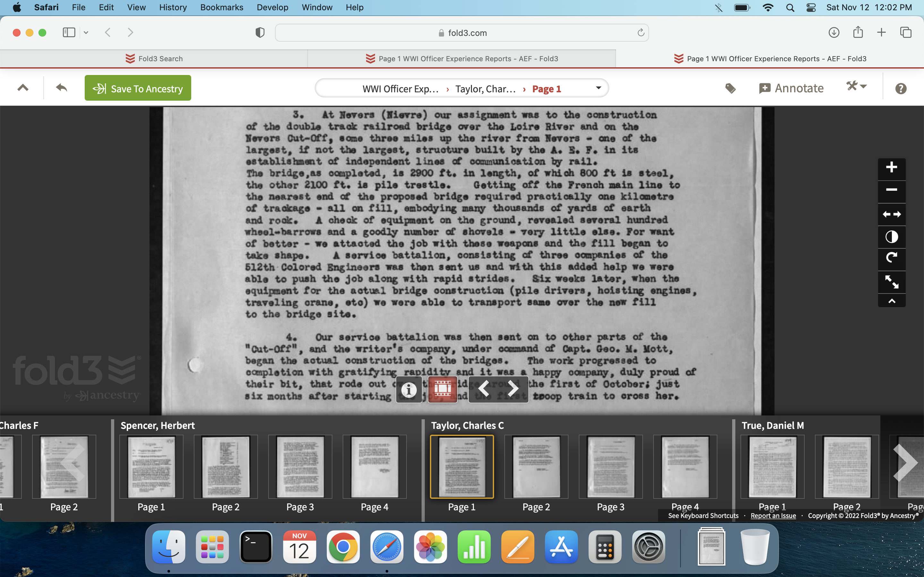Click the zoom out minus button
The image size is (924, 577).
(x=891, y=190)
